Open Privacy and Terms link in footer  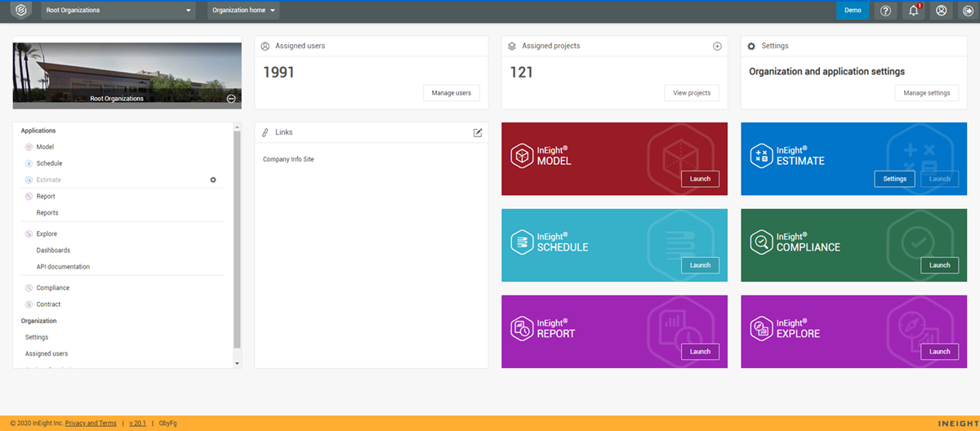coord(91,424)
